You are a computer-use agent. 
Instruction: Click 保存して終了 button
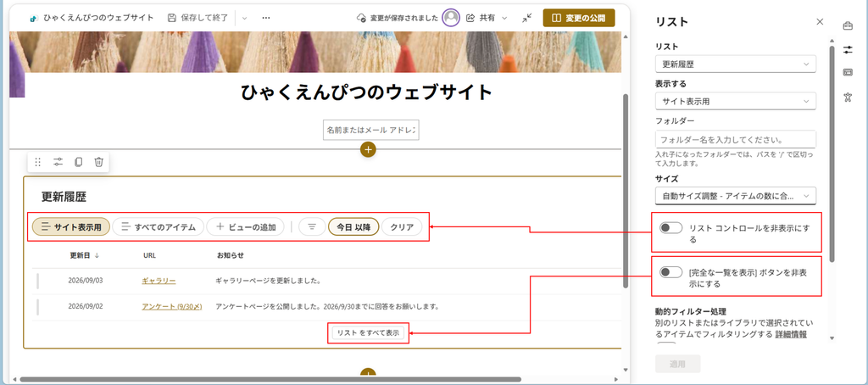[198, 18]
